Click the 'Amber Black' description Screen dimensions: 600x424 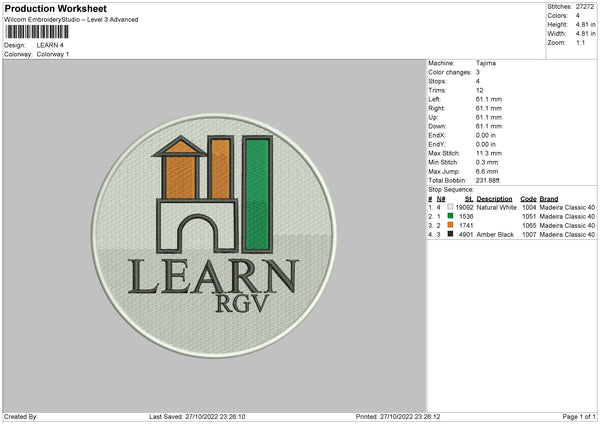click(495, 235)
